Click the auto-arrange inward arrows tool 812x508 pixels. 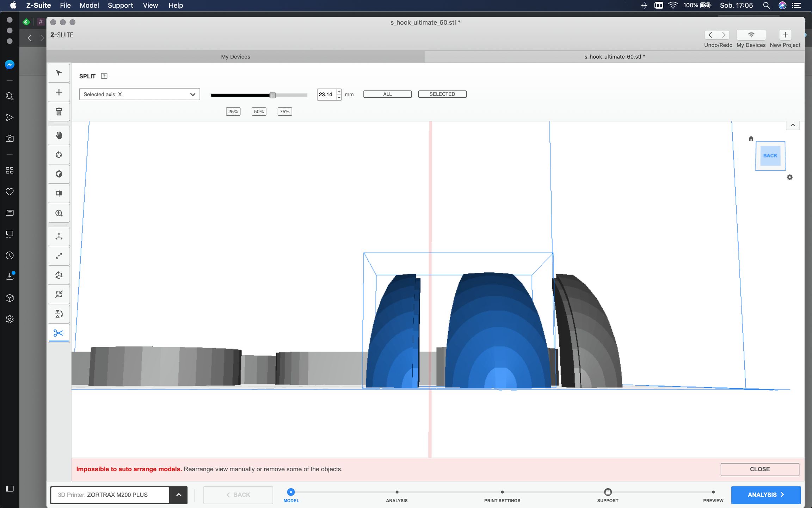[59, 294]
